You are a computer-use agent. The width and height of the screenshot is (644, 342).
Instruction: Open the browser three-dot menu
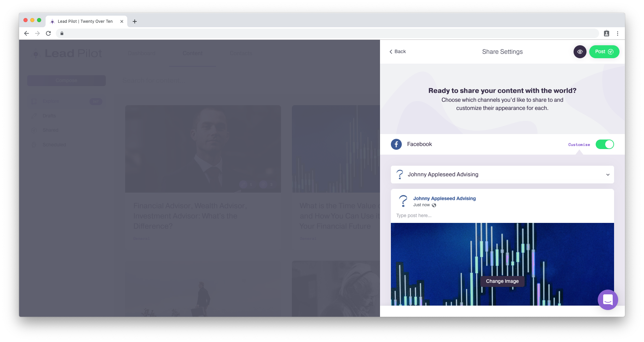617,33
